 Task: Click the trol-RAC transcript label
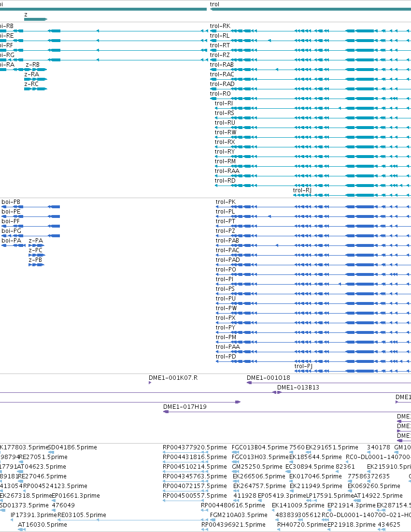tap(222, 74)
